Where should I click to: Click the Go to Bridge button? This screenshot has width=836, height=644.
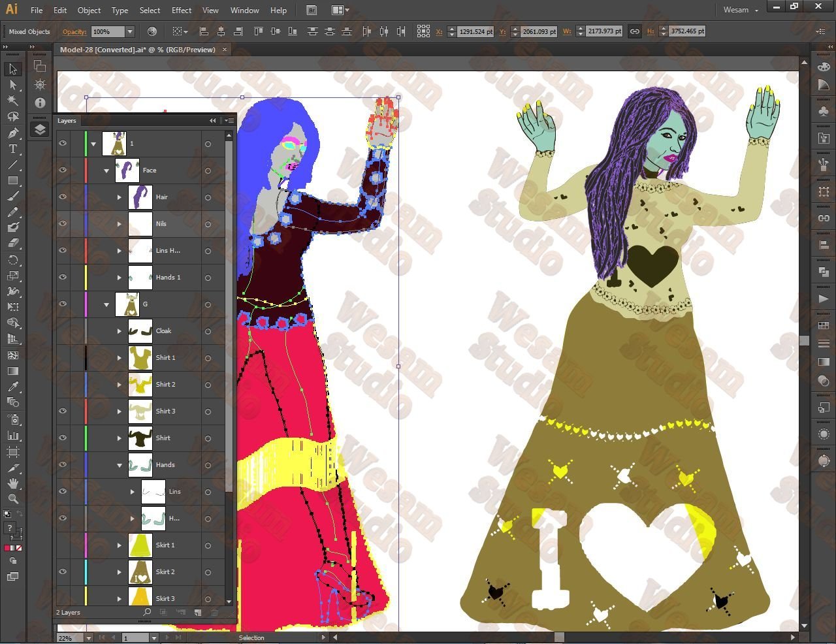coord(312,10)
